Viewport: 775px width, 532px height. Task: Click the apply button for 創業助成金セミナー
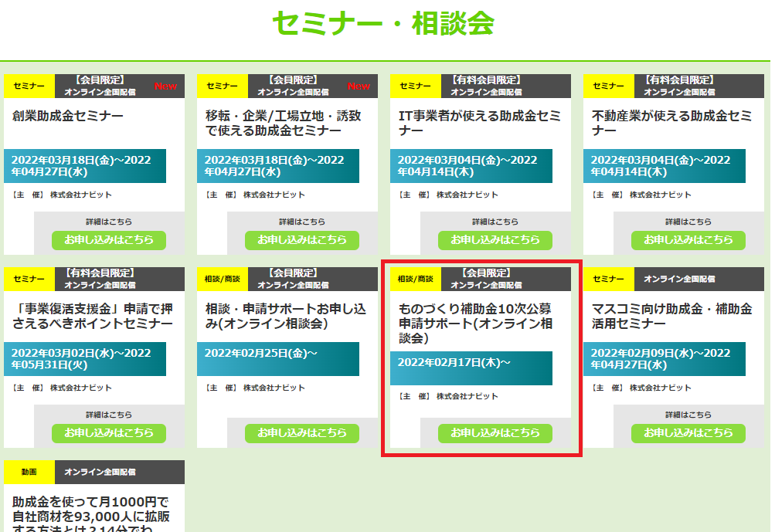[x=109, y=239]
